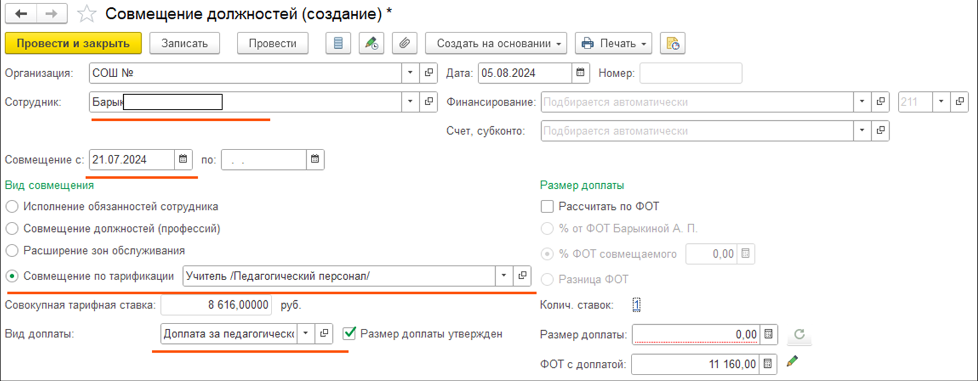This screenshot has height=381, width=980.
Task: Open Создать на основании menu
Action: coord(496,44)
